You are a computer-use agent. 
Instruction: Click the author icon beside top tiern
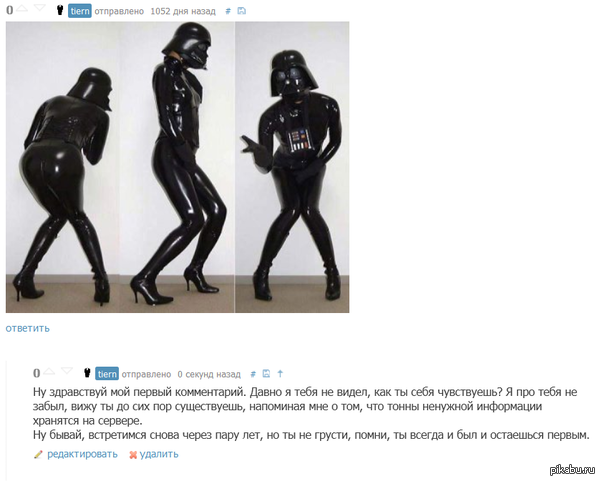tap(60, 10)
